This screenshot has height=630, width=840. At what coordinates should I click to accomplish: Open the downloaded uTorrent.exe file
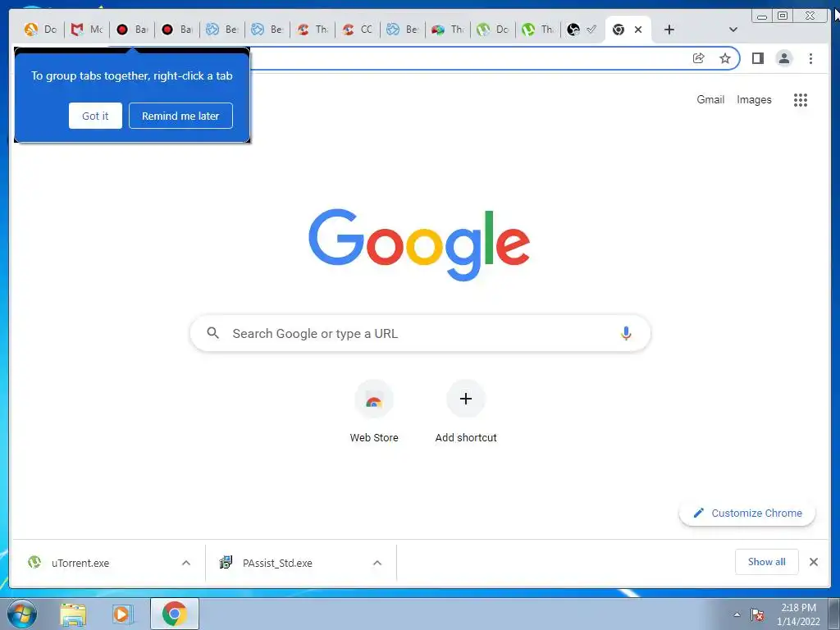(80, 563)
